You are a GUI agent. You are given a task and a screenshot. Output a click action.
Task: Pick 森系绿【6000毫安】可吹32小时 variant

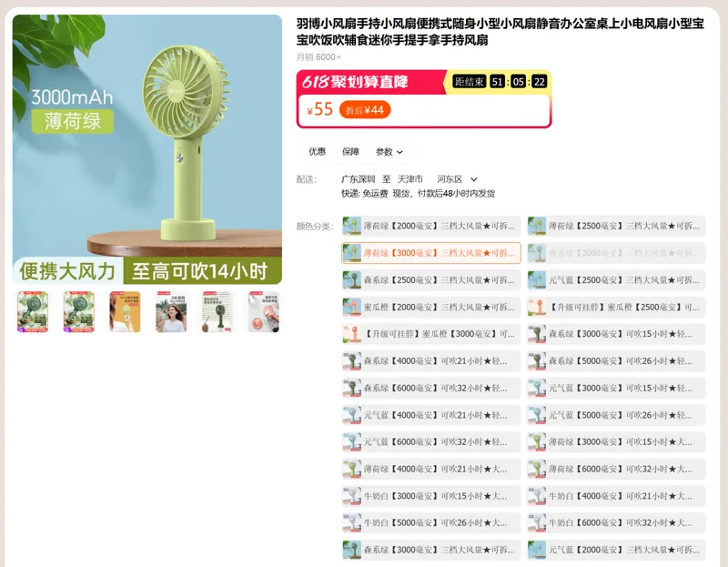[x=431, y=388]
